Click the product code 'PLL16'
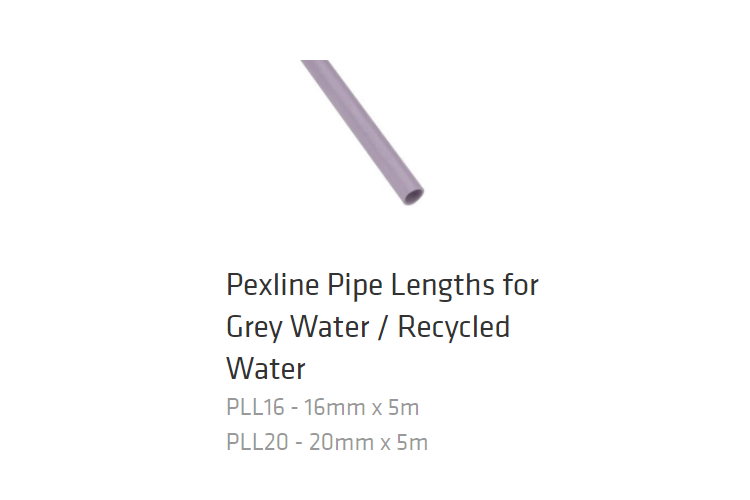Viewport: 750px width, 500px height. (255, 407)
